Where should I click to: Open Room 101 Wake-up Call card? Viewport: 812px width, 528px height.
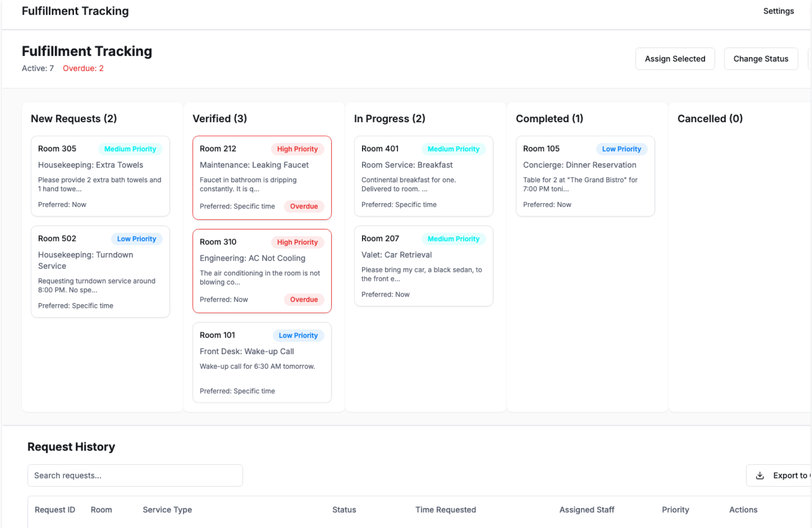tap(262, 363)
